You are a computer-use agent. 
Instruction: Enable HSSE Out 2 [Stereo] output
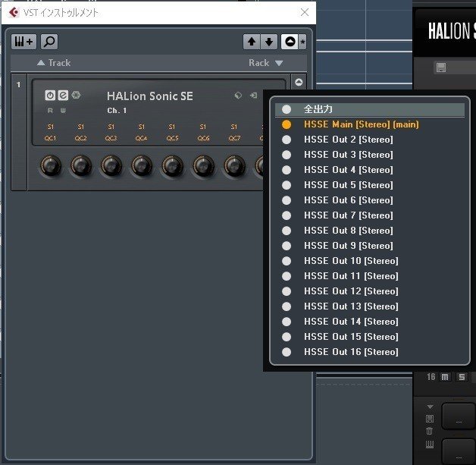pyautogui.click(x=369, y=140)
